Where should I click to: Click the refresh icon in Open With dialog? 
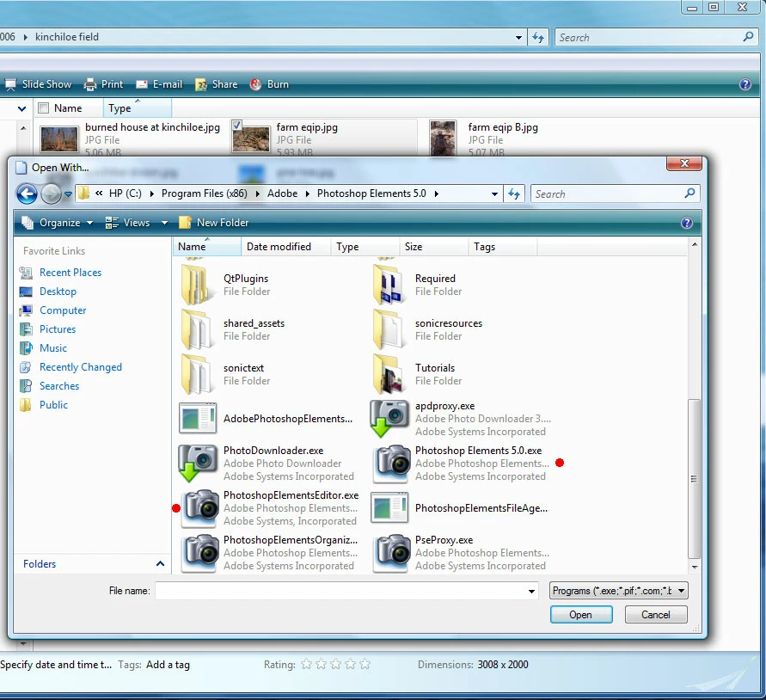[x=514, y=194]
